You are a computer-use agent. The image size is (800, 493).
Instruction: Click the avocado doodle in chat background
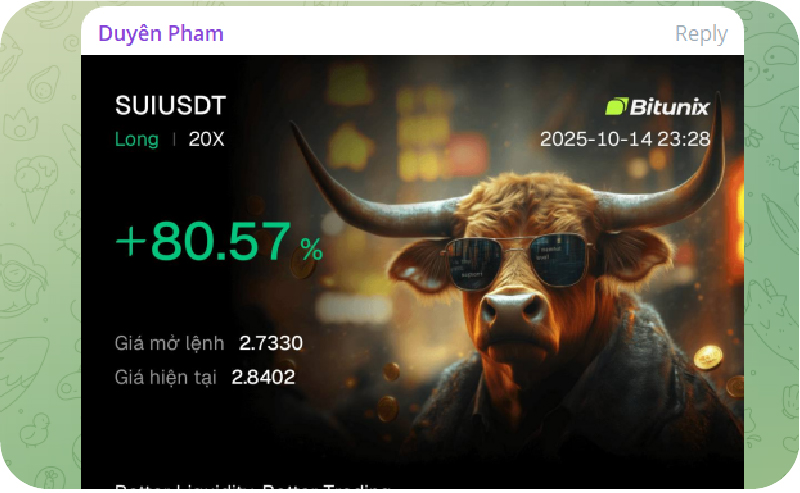43,85
